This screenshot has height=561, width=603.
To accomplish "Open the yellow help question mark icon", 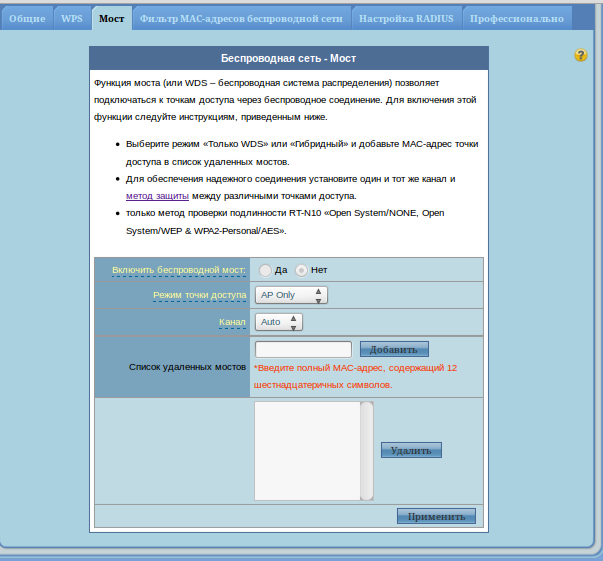I will [581, 55].
